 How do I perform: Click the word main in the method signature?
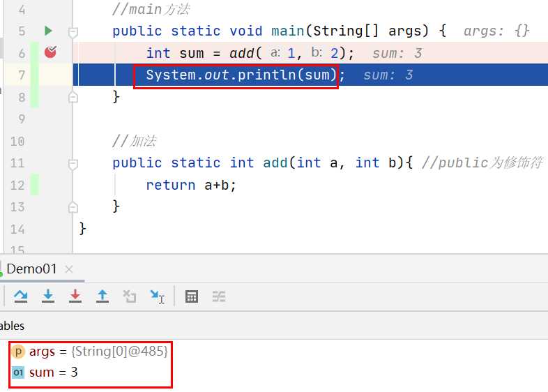pos(288,31)
